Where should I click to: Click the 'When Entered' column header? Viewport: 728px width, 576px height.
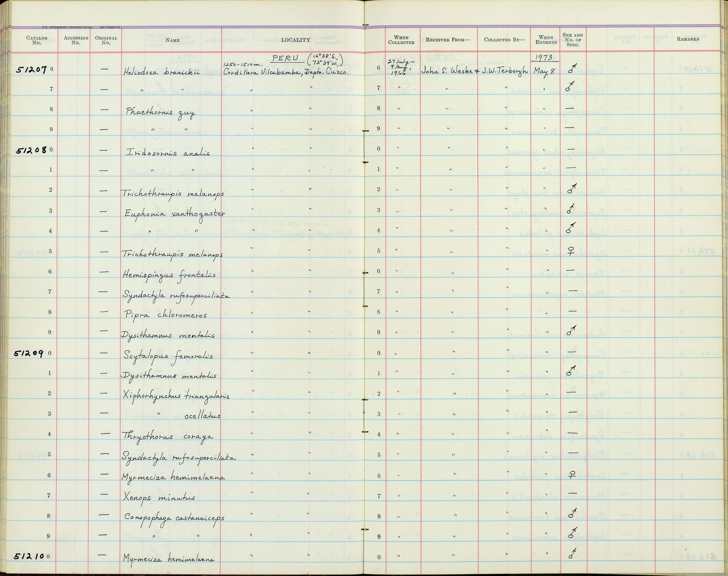coord(546,40)
